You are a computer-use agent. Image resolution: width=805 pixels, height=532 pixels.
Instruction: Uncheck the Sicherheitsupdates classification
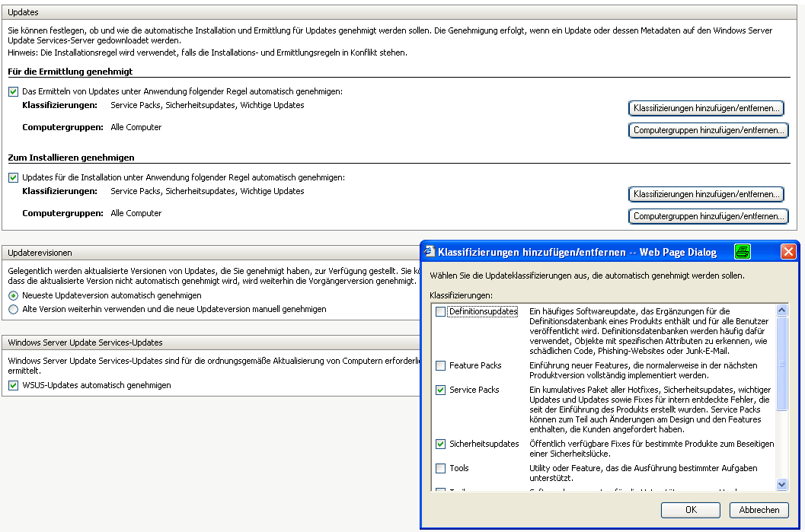440,444
